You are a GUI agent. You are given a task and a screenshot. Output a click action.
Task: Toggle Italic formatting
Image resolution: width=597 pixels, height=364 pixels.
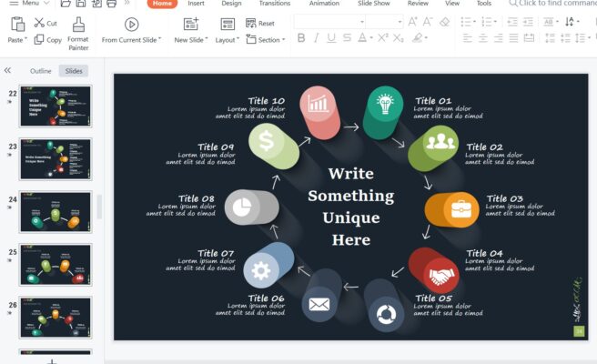(316, 37)
